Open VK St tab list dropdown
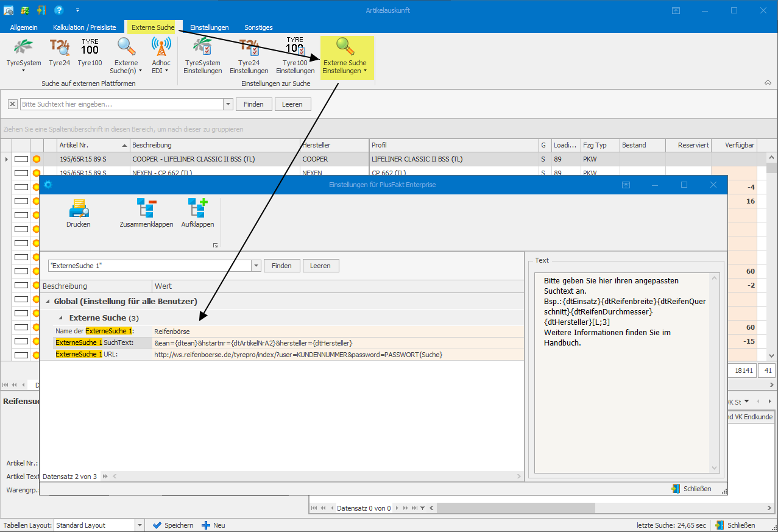 pos(746,402)
